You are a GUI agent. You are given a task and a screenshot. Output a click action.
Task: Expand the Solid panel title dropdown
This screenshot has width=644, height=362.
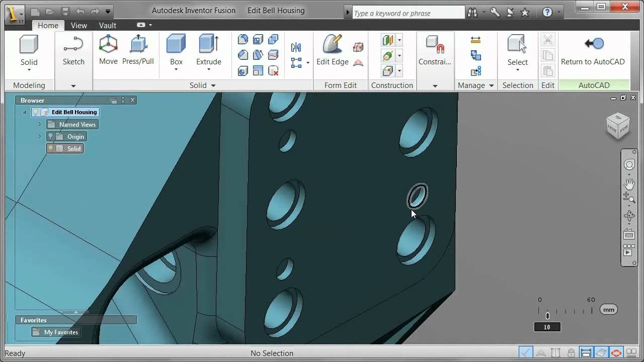point(213,85)
